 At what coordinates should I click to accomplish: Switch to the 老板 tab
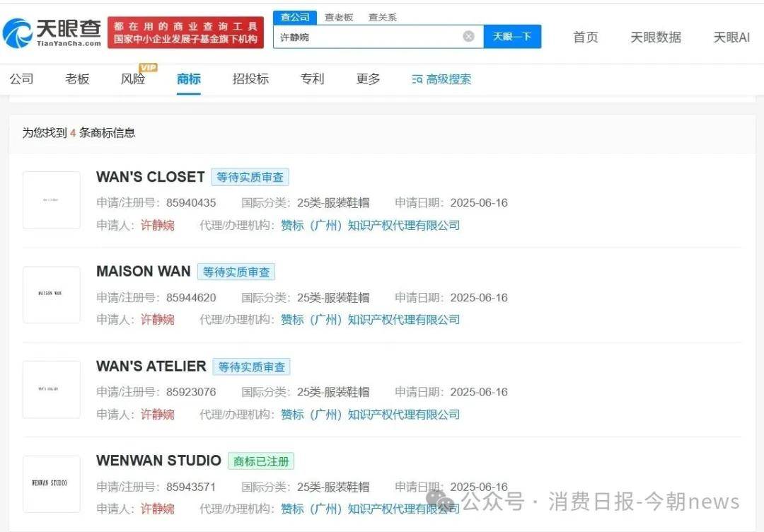pyautogui.click(x=78, y=79)
